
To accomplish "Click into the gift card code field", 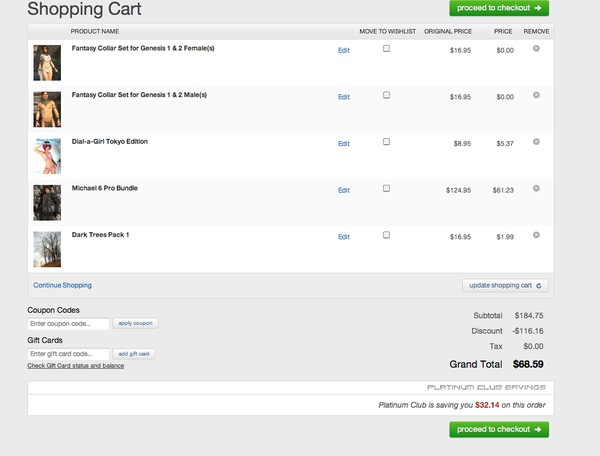I will pos(68,354).
